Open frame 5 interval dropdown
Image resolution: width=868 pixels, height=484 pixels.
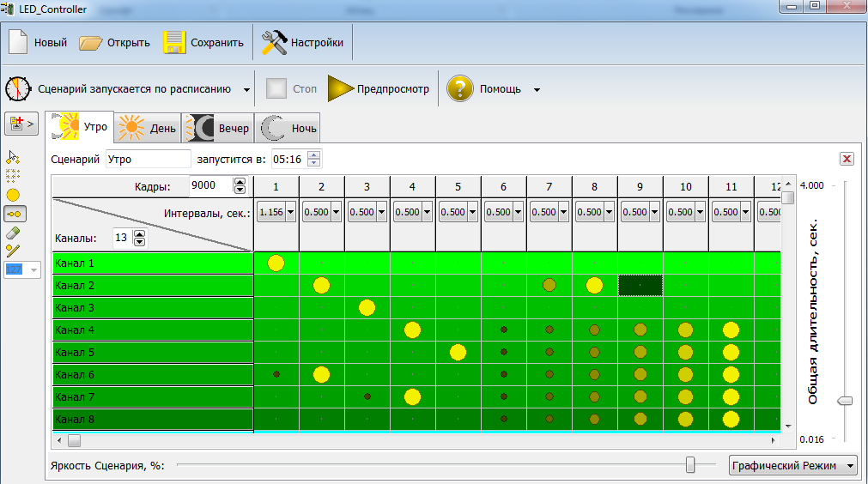(473, 213)
